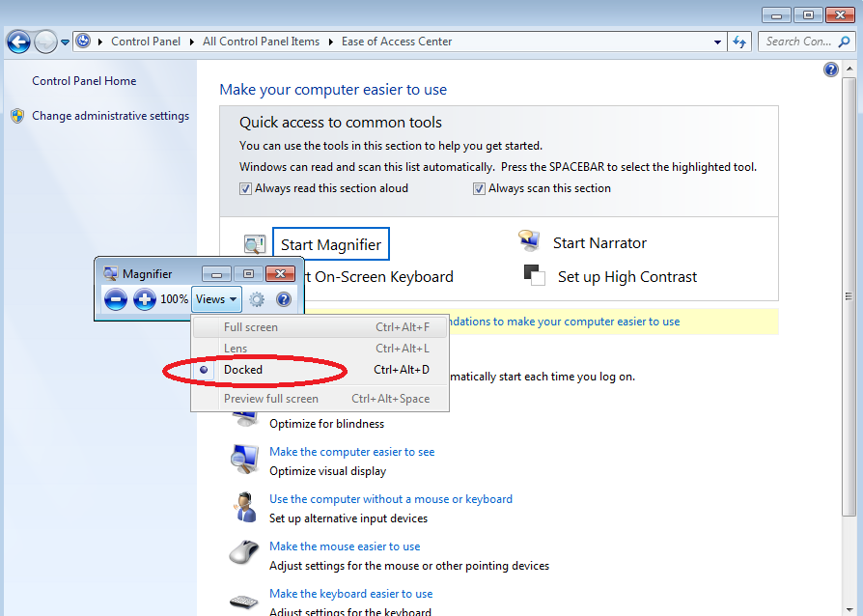Expand the arrow after All Control Panel Items
Image resolution: width=863 pixels, height=616 pixels.
click(331, 42)
